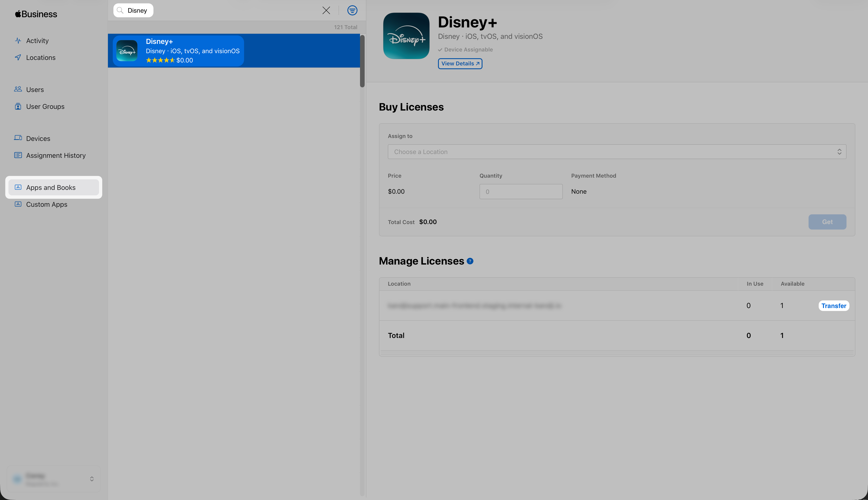Click the Assignment History list icon
This screenshot has height=500, width=868.
pos(18,155)
